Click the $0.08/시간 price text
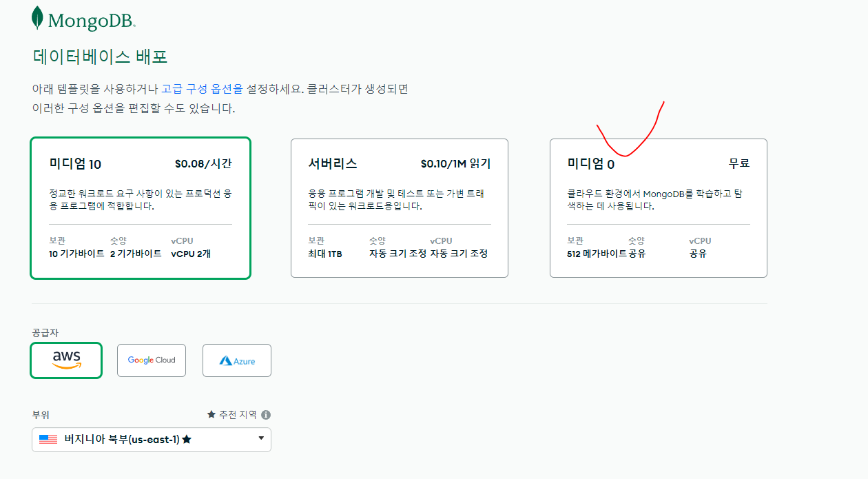Screen dimensions: 868x479 click(x=203, y=164)
